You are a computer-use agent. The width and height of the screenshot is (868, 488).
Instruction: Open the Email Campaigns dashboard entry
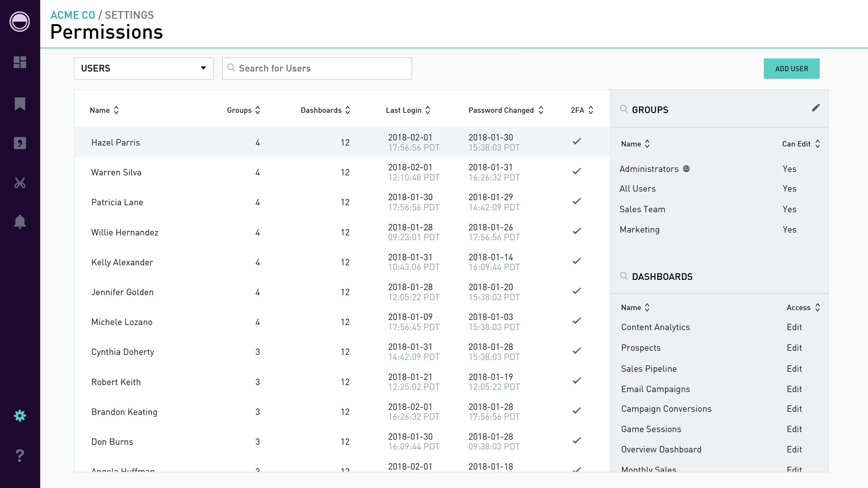[655, 389]
